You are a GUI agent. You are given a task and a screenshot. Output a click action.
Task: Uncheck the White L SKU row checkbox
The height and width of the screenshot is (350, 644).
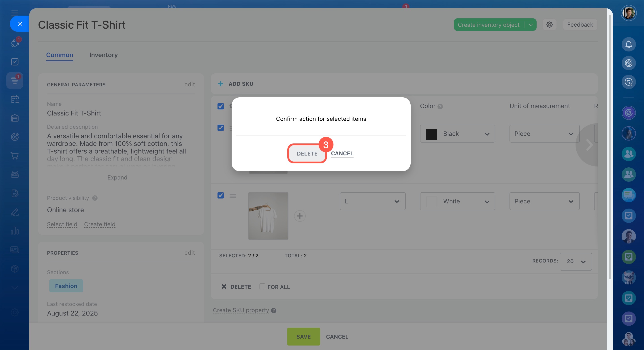(x=220, y=195)
